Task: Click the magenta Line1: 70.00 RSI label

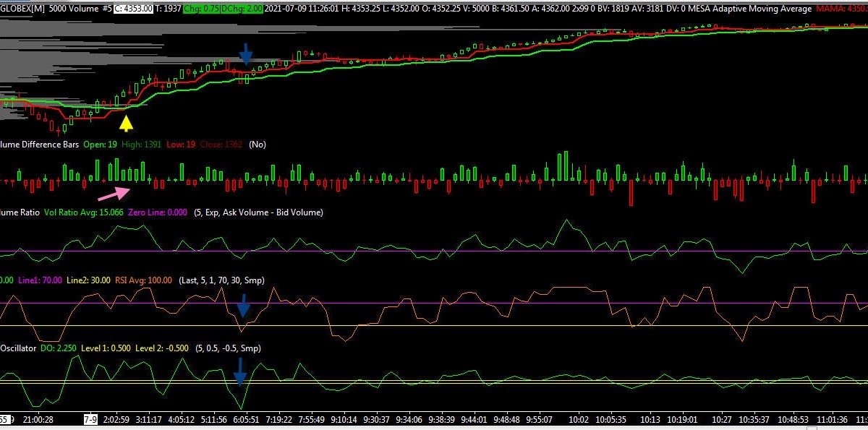Action: point(40,280)
